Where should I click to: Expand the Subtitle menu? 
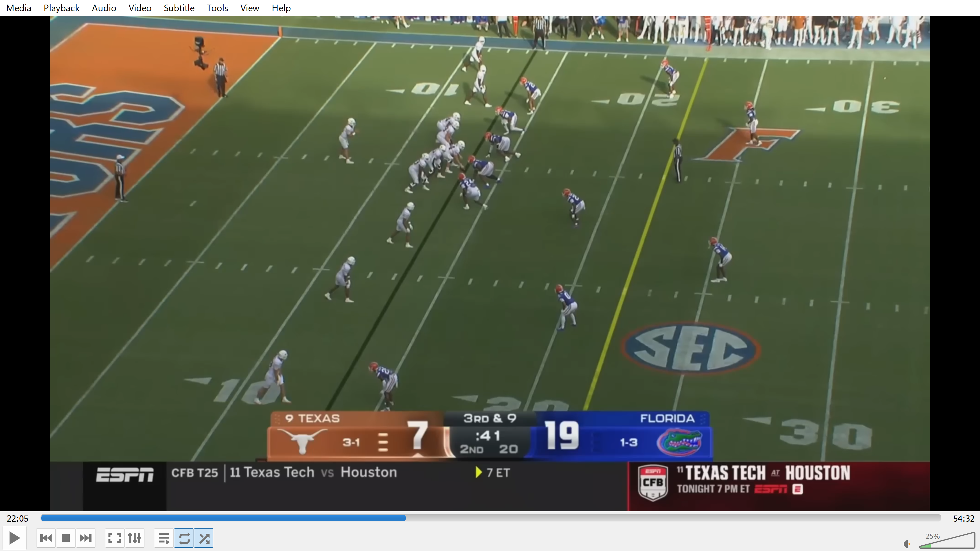click(x=179, y=8)
